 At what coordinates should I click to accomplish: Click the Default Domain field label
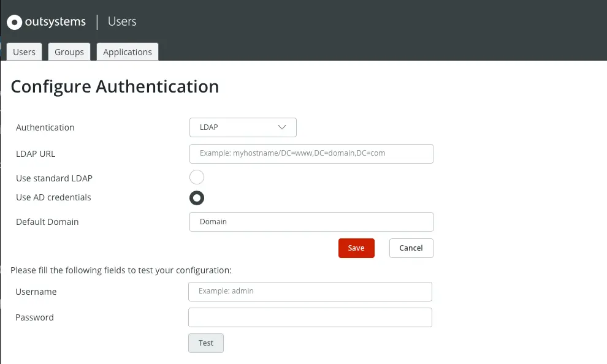click(x=47, y=222)
